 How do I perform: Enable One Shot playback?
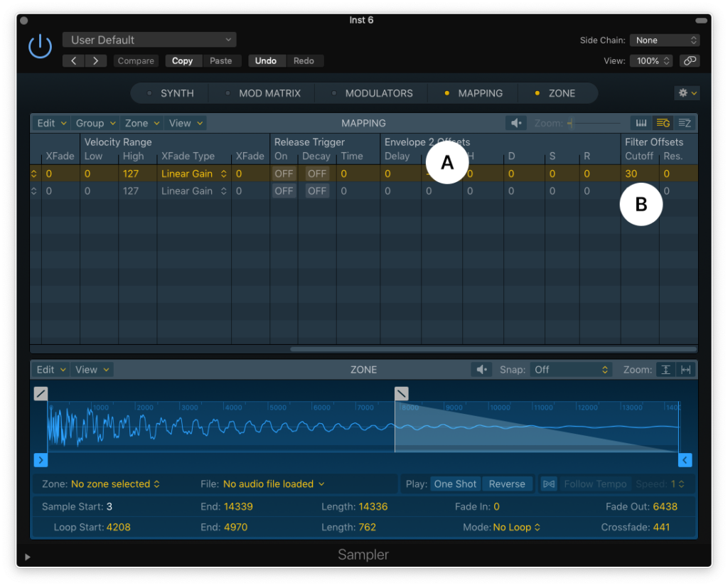(455, 484)
